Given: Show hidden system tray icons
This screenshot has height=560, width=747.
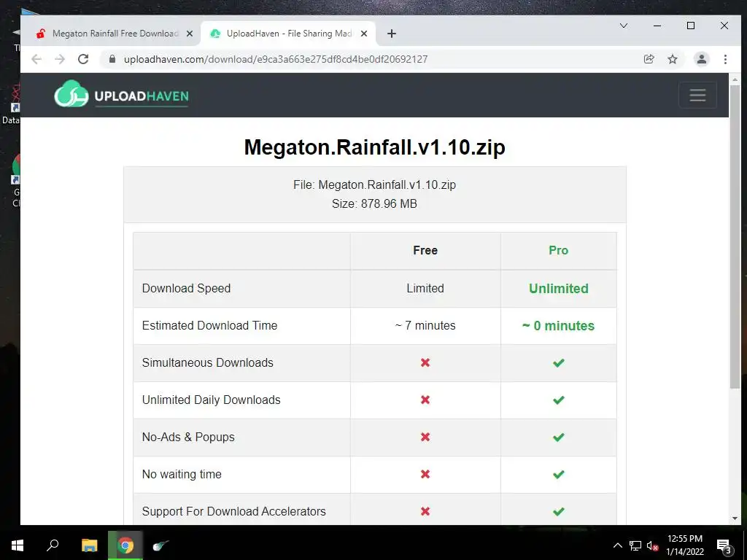Looking at the screenshot, I should 617,545.
